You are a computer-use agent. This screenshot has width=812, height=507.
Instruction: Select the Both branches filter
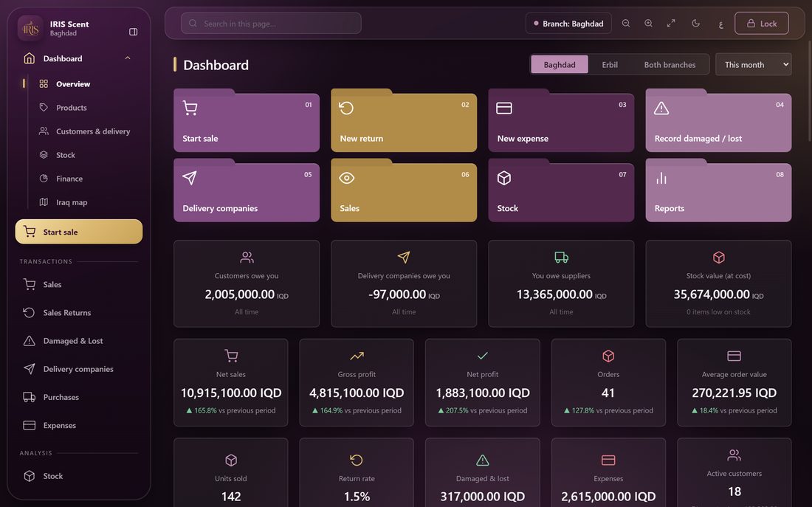click(x=670, y=65)
